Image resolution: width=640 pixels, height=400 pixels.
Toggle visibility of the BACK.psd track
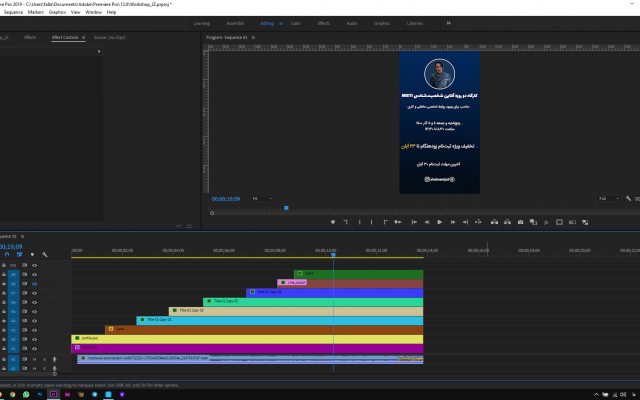(34, 349)
